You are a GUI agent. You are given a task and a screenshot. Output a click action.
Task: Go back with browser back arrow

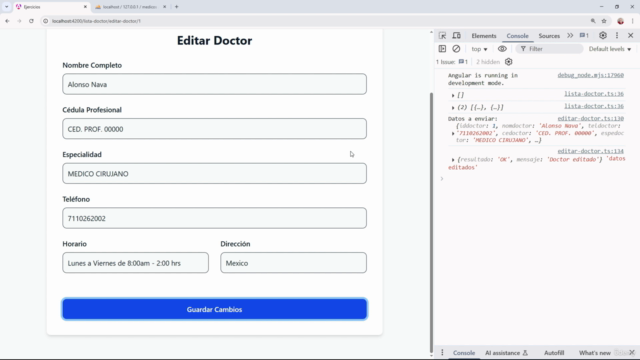click(x=7, y=21)
